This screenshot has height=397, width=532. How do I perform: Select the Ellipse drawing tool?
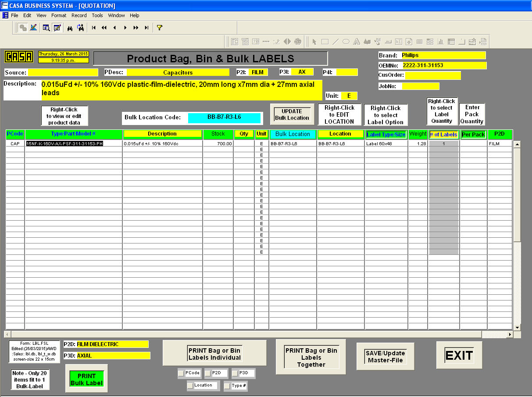pos(346,42)
